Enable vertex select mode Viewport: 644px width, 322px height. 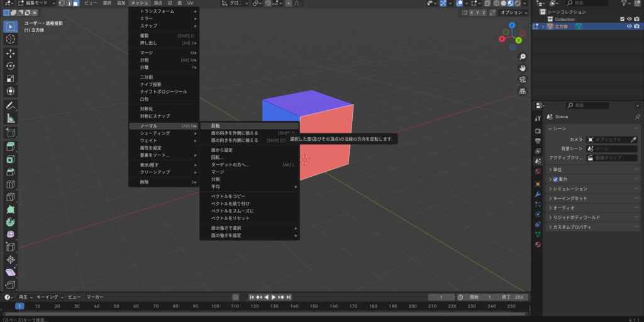[x=61, y=3]
